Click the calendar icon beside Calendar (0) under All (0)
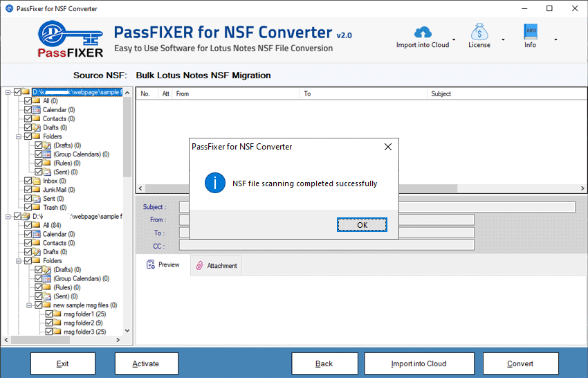Viewport: 588px width, 378px height. [x=37, y=109]
